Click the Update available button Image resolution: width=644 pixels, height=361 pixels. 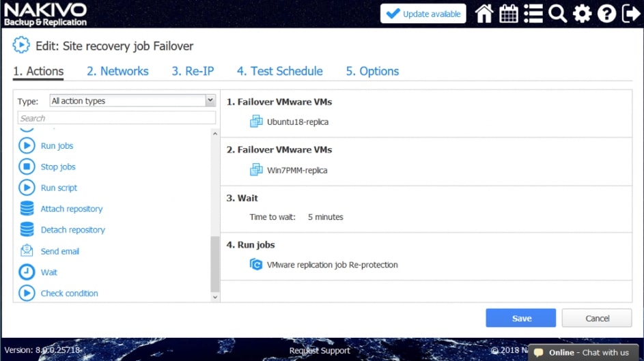(x=423, y=14)
